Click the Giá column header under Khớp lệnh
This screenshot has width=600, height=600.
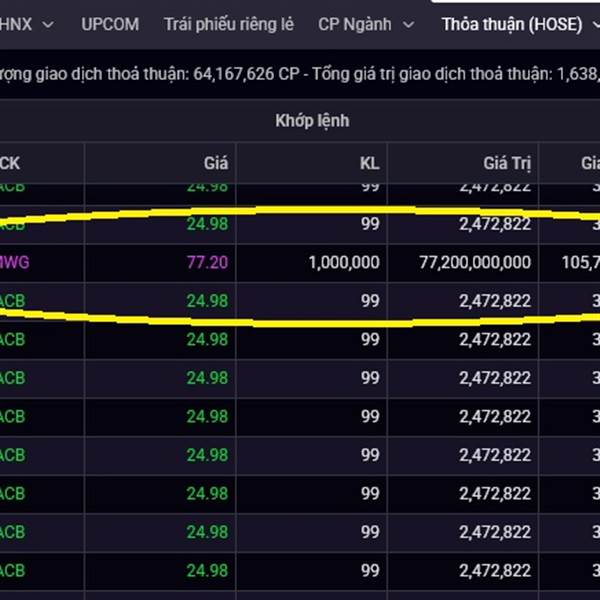click(216, 163)
